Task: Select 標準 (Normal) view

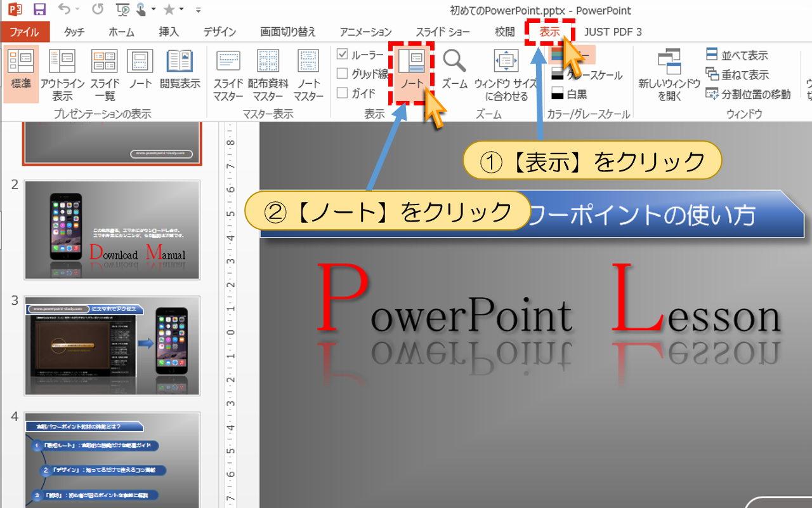Action: tap(21, 74)
